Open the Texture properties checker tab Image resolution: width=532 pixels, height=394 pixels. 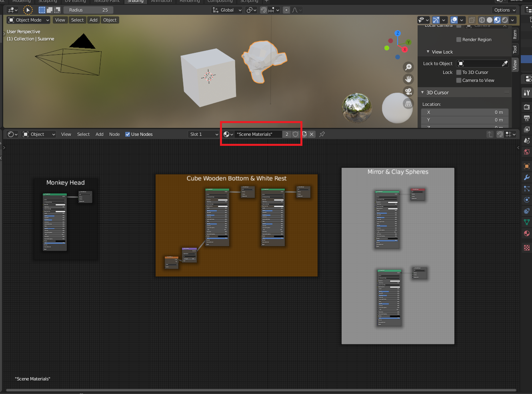527,248
